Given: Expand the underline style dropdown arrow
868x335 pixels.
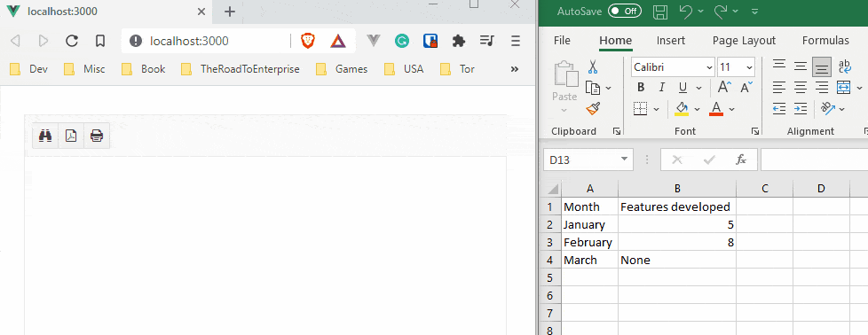Looking at the screenshot, I should tap(698, 88).
